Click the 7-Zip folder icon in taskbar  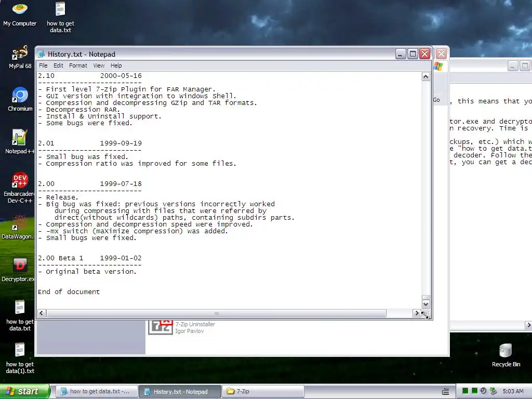click(231, 391)
